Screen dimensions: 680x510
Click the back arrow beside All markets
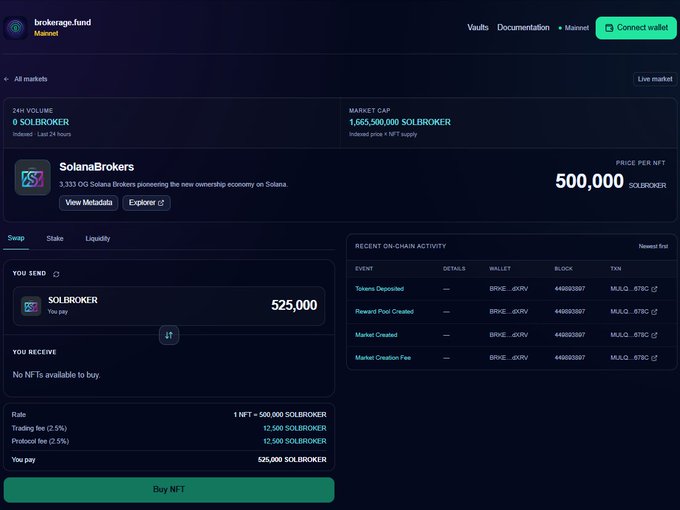click(7, 79)
